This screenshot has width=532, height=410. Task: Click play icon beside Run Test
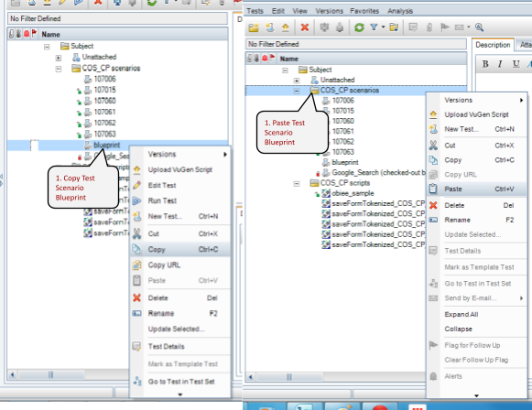click(x=136, y=200)
